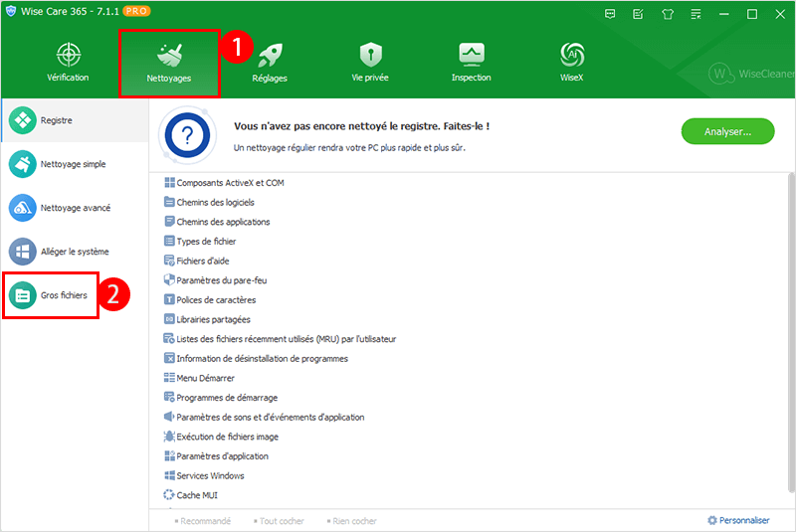Click the edit note icon in title bar

coord(638,14)
